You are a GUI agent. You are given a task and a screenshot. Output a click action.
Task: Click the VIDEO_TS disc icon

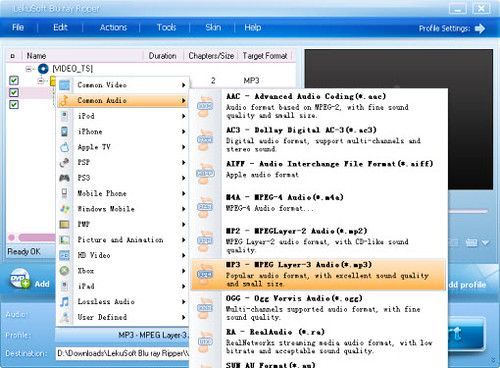pyautogui.click(x=43, y=69)
